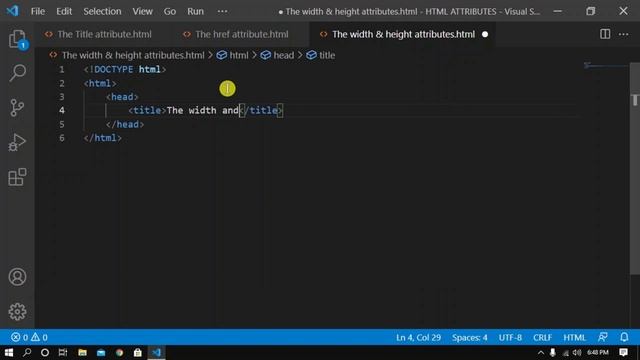Open the Go menu
Screen dimensions: 640x360
pos(170,11)
